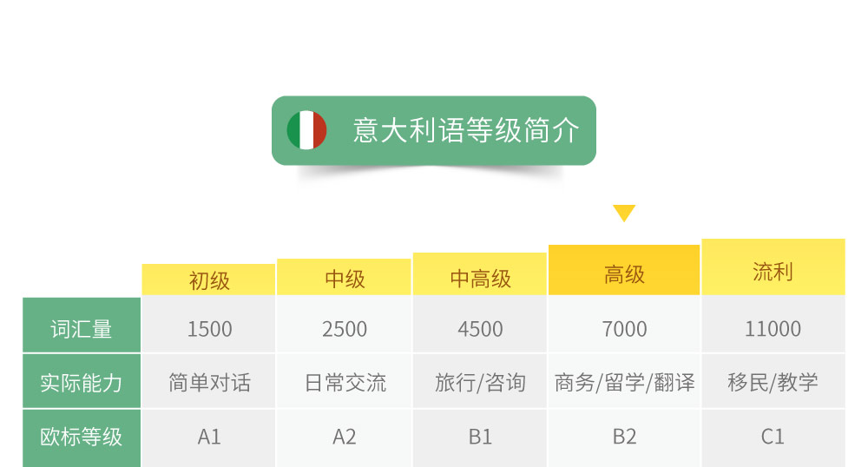The height and width of the screenshot is (467, 868).
Task: Select the 初级 level header
Action: coord(208,280)
